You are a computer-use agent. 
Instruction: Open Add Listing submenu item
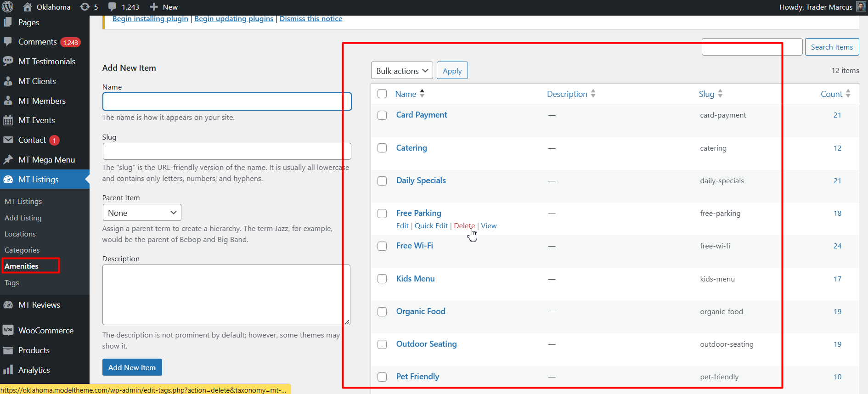(x=23, y=218)
